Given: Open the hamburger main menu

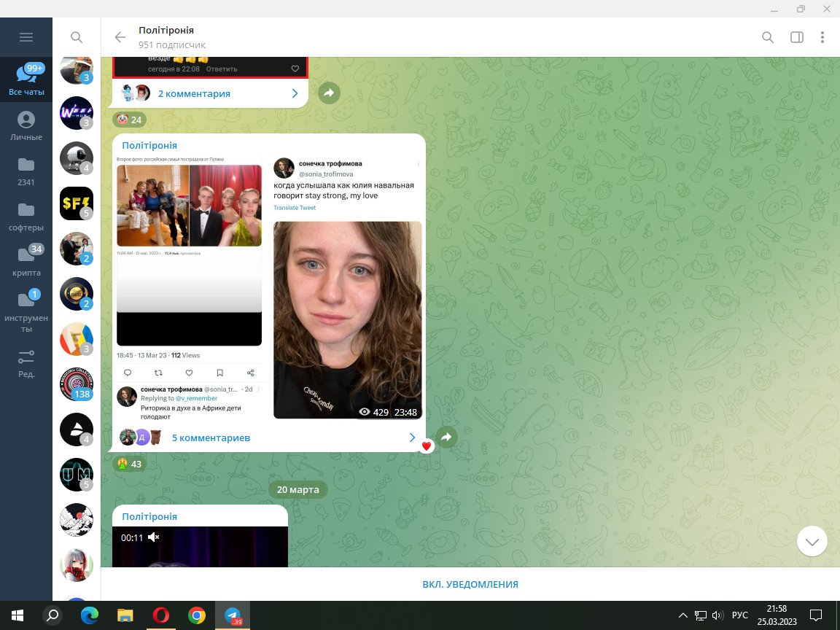Looking at the screenshot, I should [x=26, y=37].
